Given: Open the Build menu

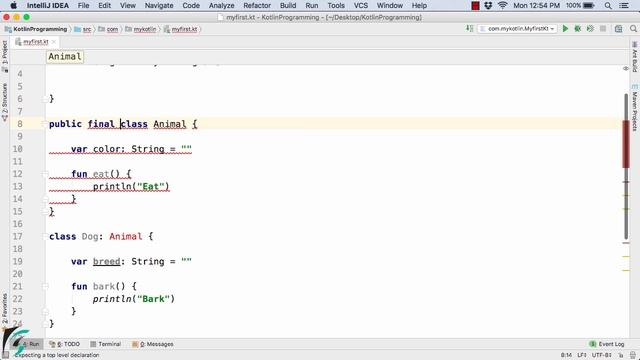Looking at the screenshot, I should [288, 5].
